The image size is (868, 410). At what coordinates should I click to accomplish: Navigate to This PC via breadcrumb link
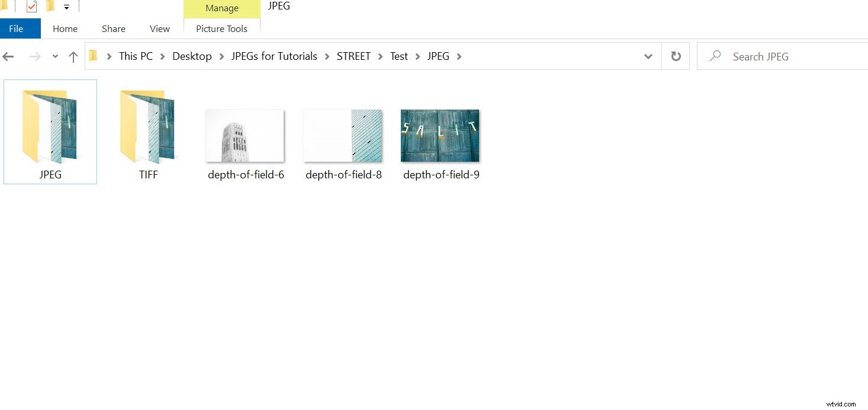tap(136, 56)
